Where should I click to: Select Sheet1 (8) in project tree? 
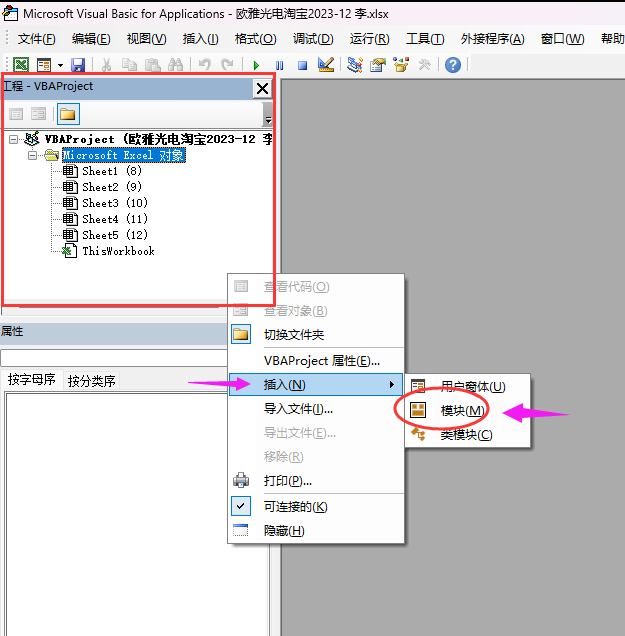click(112, 171)
